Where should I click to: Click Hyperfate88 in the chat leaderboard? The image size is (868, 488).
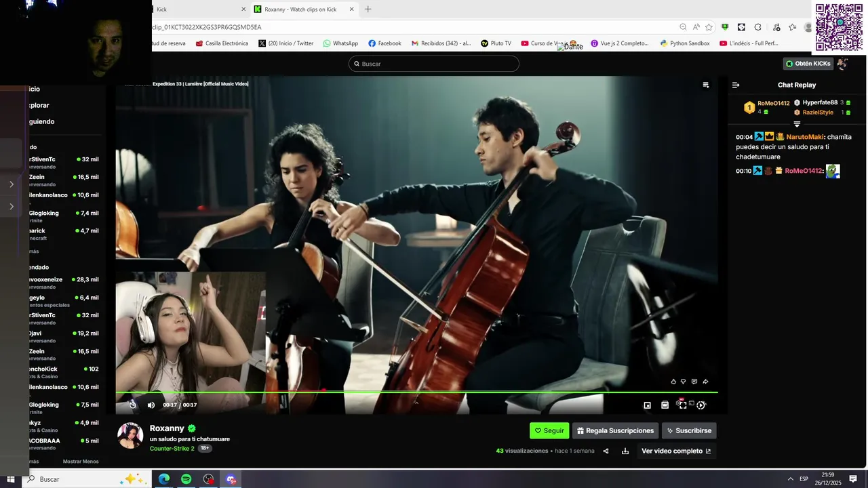820,102
